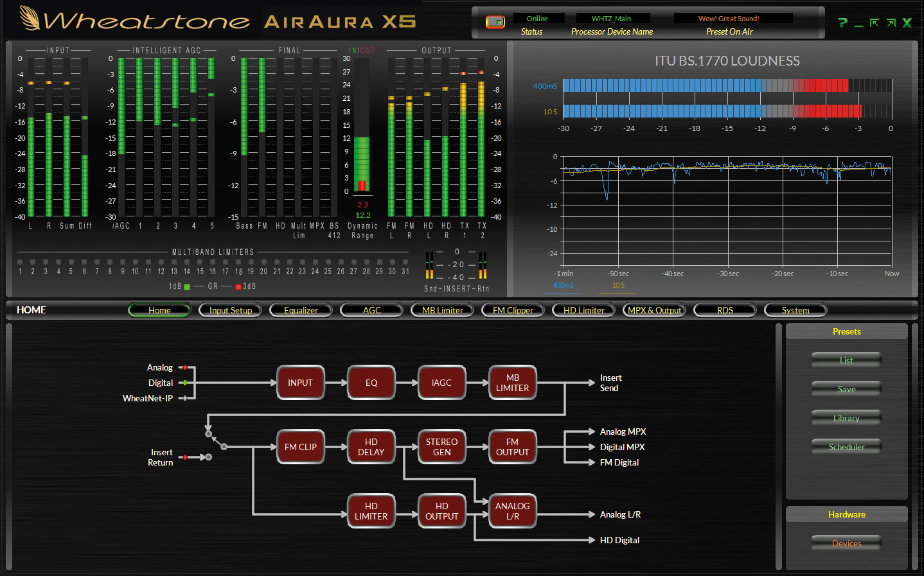Open the preset Library

coord(847,418)
